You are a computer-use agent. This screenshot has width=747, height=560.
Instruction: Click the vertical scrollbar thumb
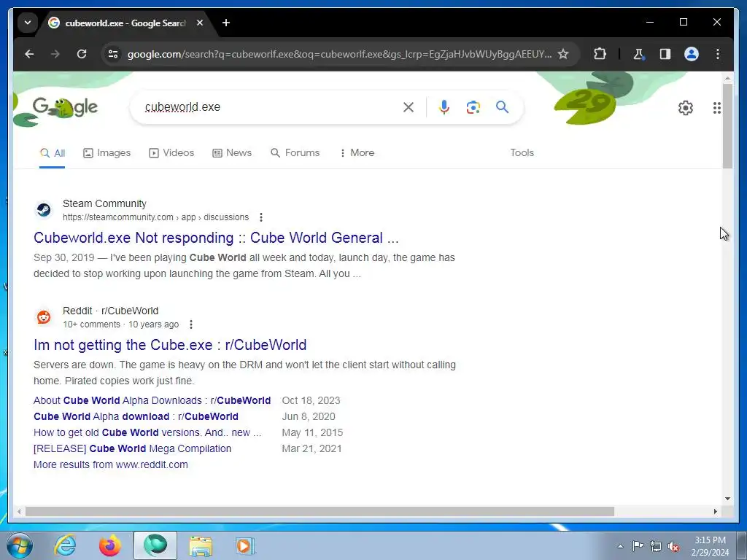[727, 125]
